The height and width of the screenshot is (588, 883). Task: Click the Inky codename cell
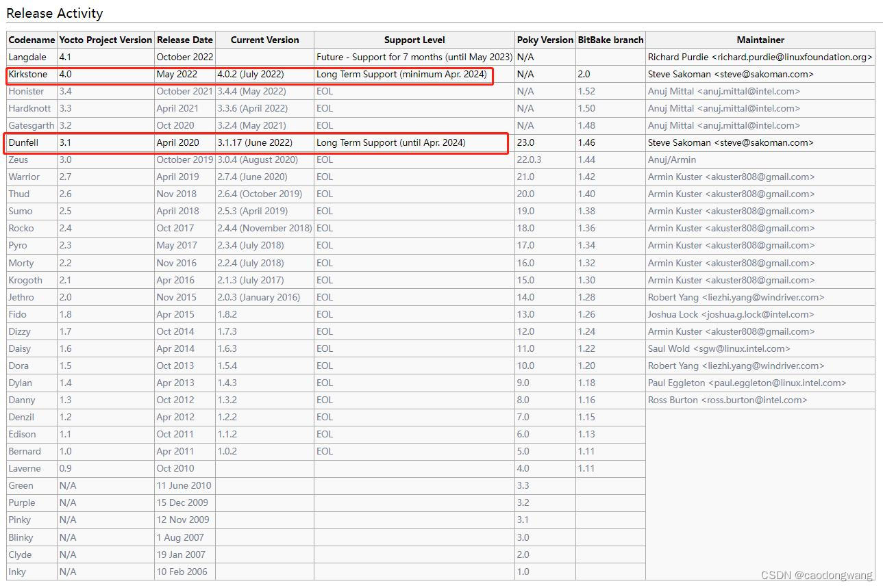click(32, 572)
